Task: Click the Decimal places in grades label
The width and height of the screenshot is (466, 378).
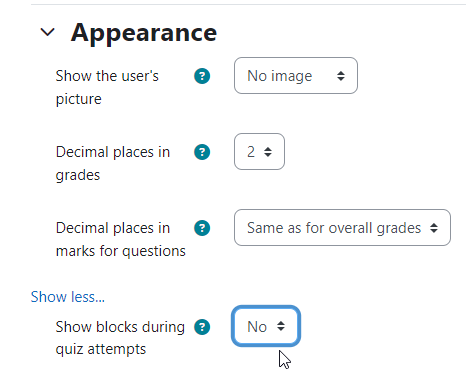Action: point(113,163)
